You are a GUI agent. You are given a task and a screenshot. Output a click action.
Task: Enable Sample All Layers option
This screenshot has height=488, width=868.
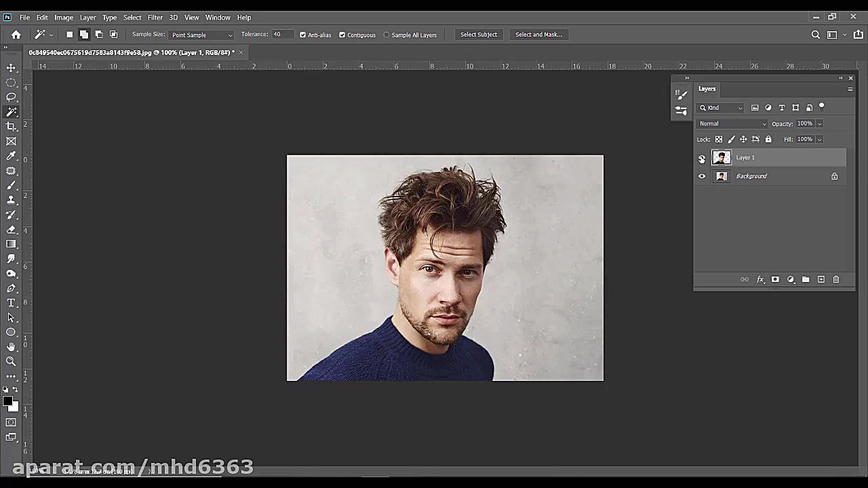[x=387, y=35]
